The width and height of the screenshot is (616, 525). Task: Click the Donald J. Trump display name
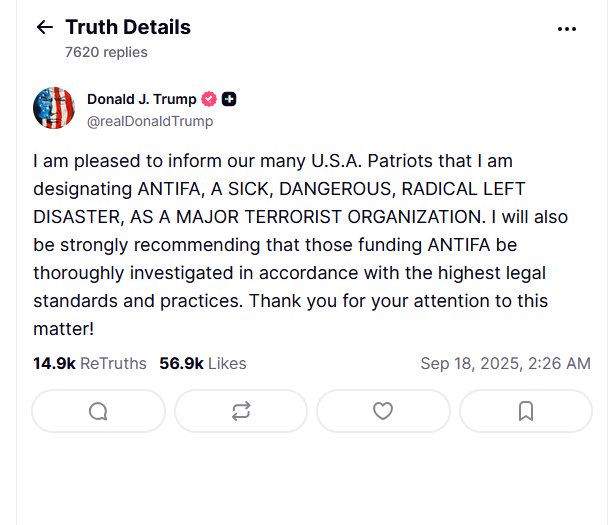143,99
